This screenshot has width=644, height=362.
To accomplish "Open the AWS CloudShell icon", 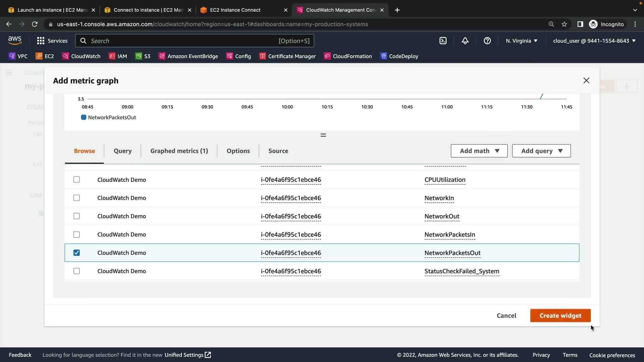I will click(443, 41).
